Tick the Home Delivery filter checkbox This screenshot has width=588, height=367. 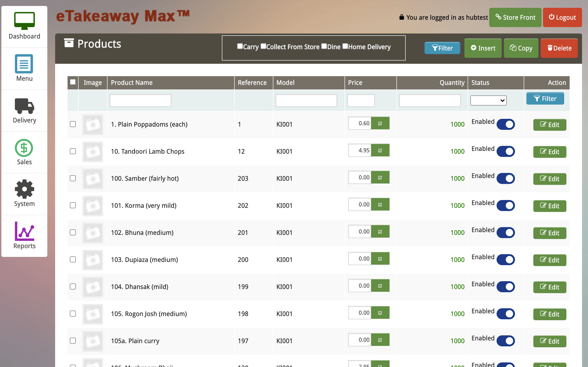pos(345,46)
